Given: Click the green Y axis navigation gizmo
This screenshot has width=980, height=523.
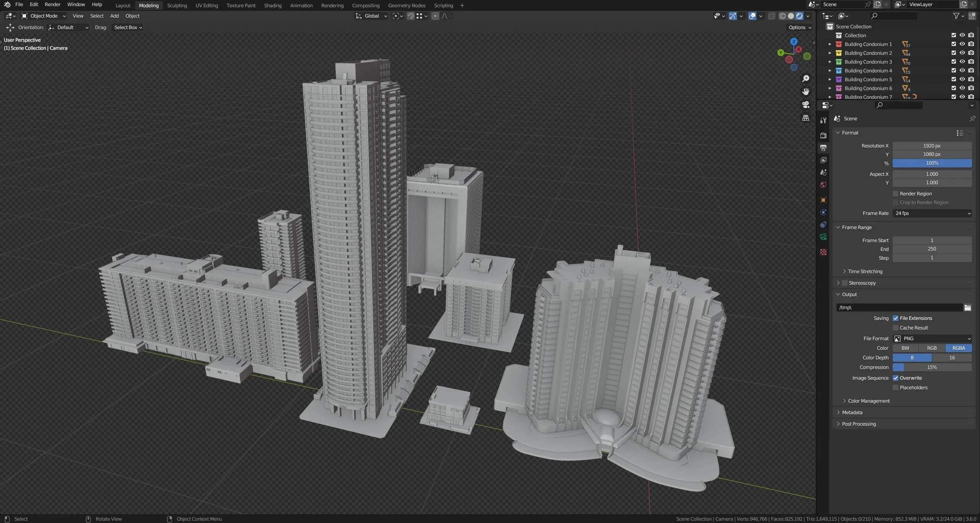Looking at the screenshot, I should pyautogui.click(x=780, y=52).
